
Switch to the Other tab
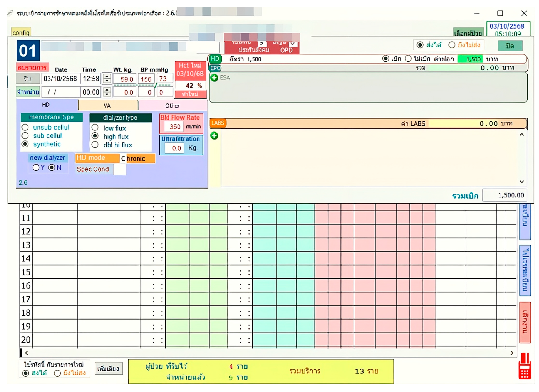tap(172, 106)
